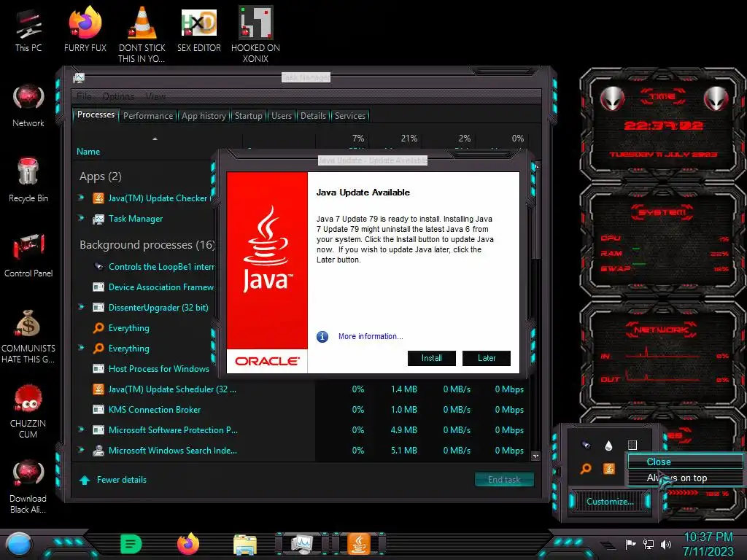Screen dimensions: 747x560
Task: Expand the Everything process with arrow
Action: (x=81, y=348)
